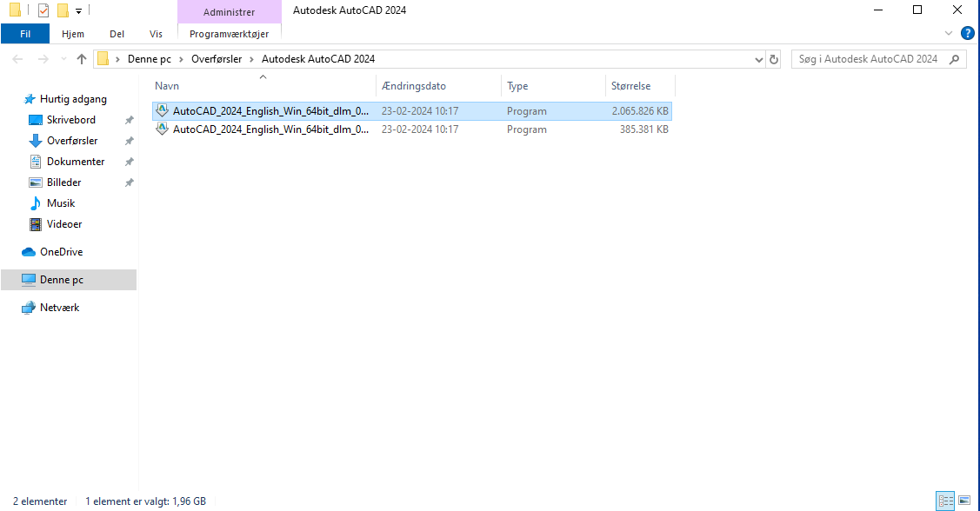Click the Properties icon in quick access toolbar

pos(43,10)
